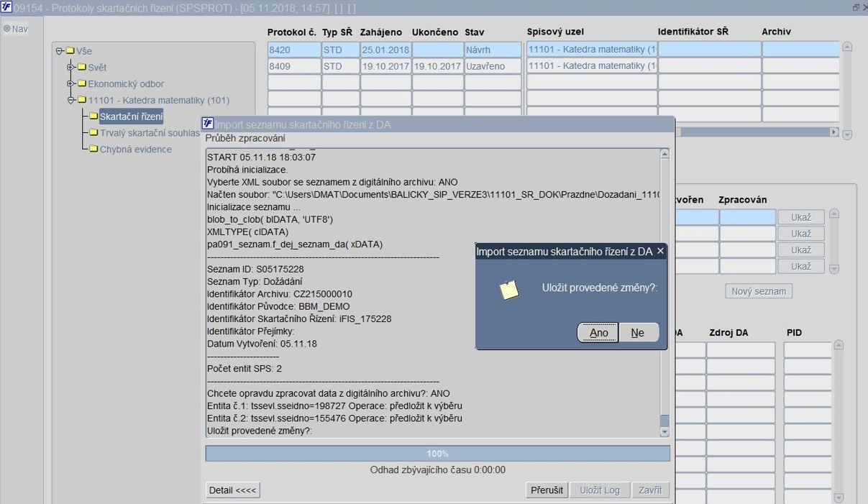The image size is (868, 504).
Task: Click the PID column header
Action: coord(794,333)
